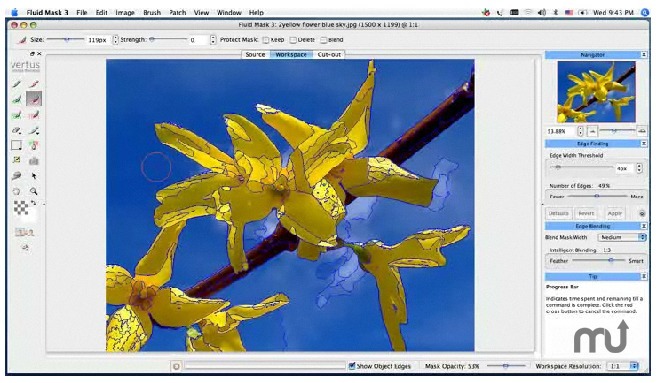The image size is (659, 383).
Task: Click the bottom-most toolbox icon
Action: [25, 248]
